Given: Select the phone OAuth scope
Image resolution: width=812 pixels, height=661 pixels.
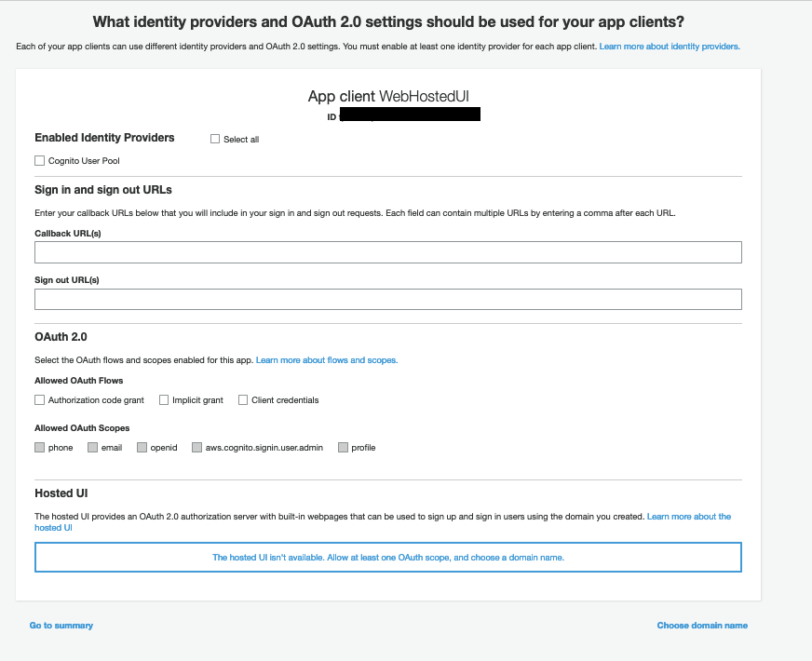Looking at the screenshot, I should [40, 448].
